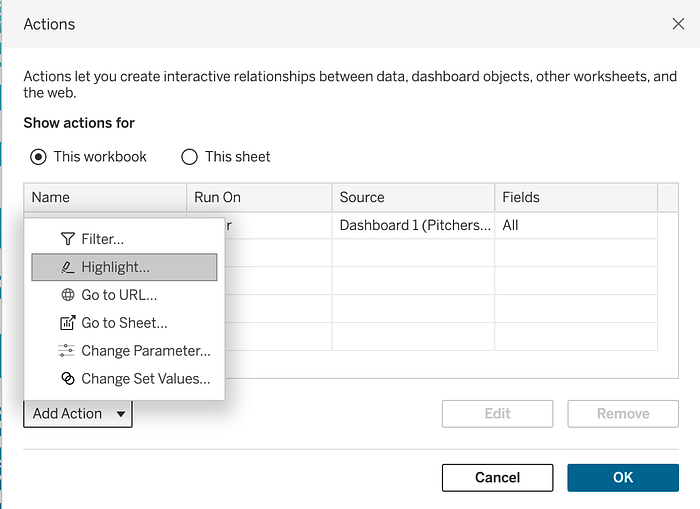The height and width of the screenshot is (509, 700).
Task: Click the Change Parameter sliders icon
Action: (67, 351)
